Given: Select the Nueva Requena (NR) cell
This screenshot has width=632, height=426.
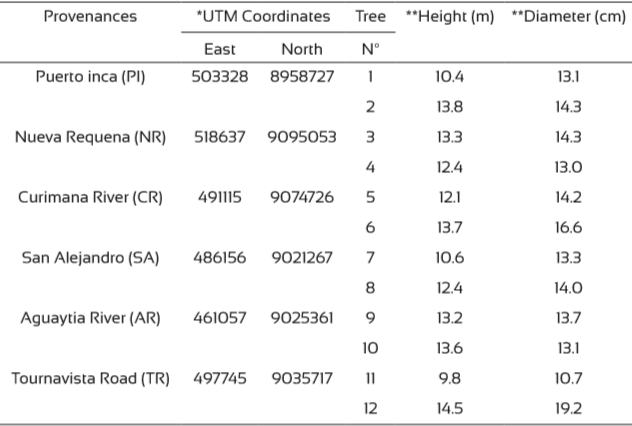Looking at the screenshot, I should pos(90,137).
